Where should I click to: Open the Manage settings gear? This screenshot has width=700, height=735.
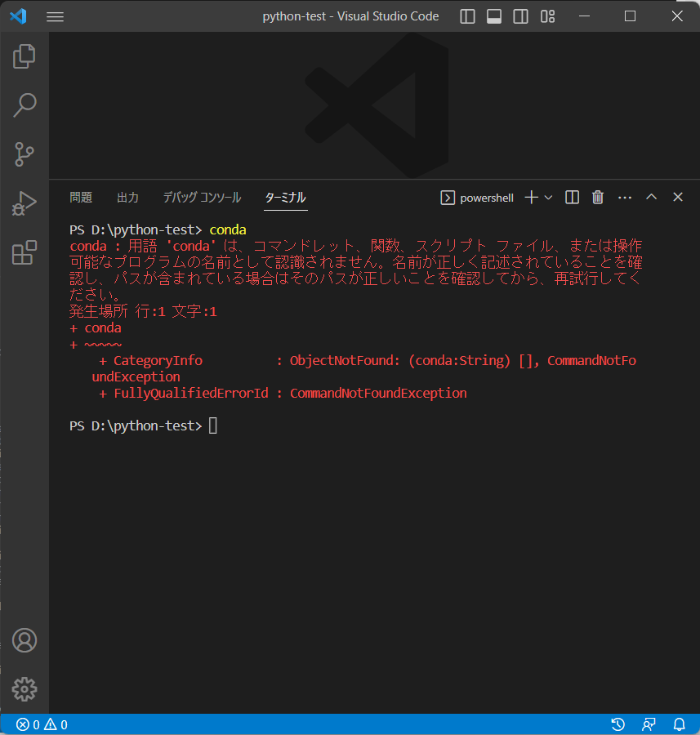(25, 688)
